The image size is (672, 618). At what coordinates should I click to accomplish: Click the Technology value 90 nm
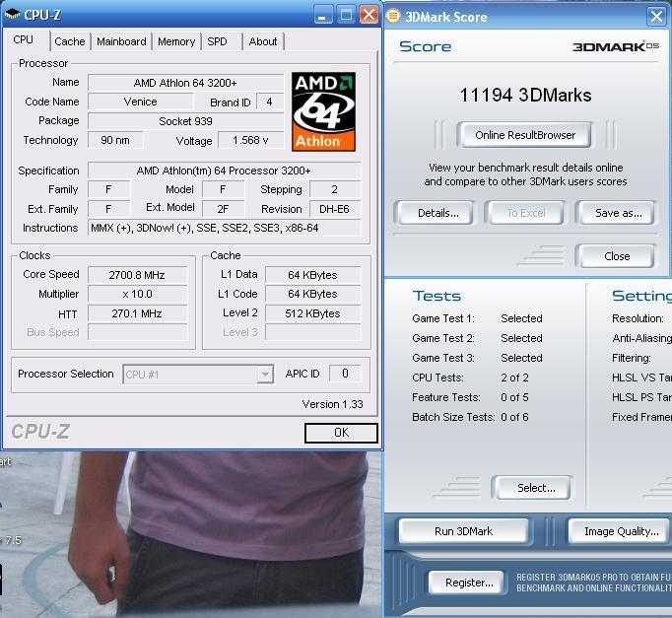click(115, 140)
